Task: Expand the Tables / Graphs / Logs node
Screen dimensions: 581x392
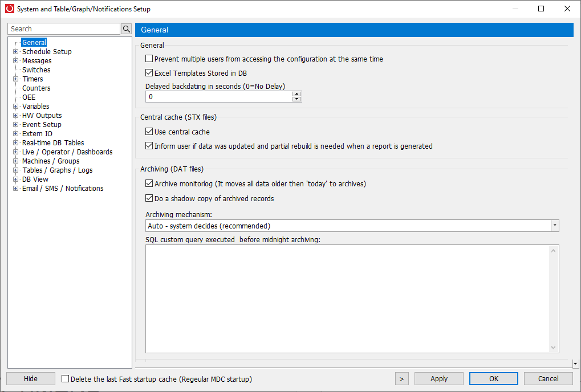Action: (x=15, y=170)
